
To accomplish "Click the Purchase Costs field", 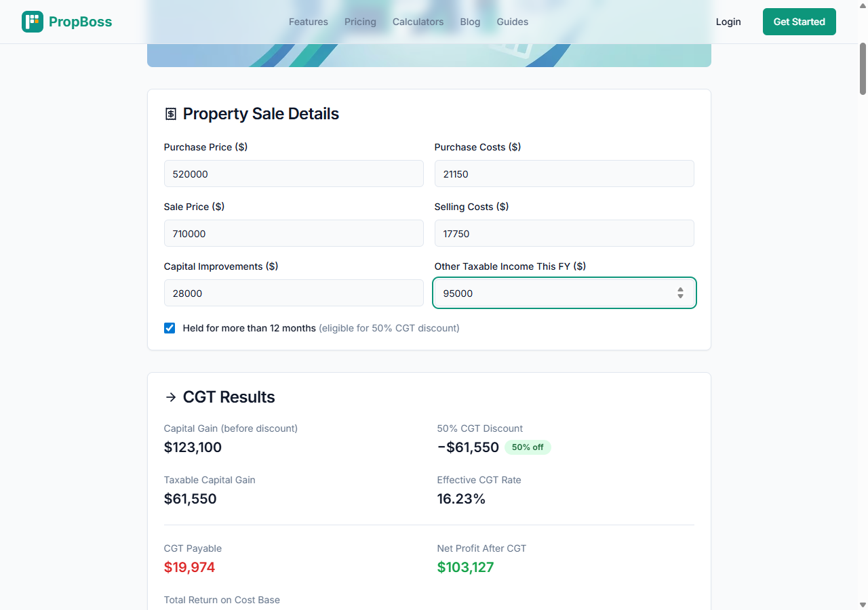I will 564,174.
